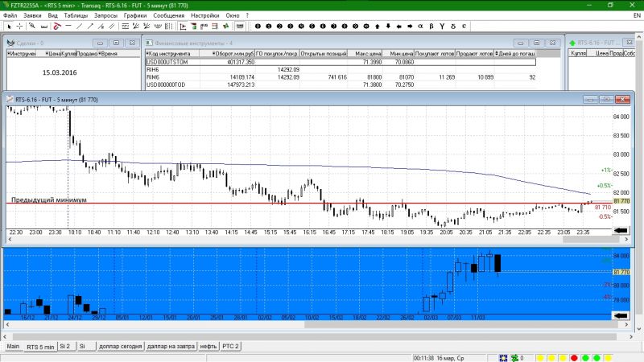Viewport: 644px width, 362px height.
Task: Open the Файл menu
Action: point(10,15)
